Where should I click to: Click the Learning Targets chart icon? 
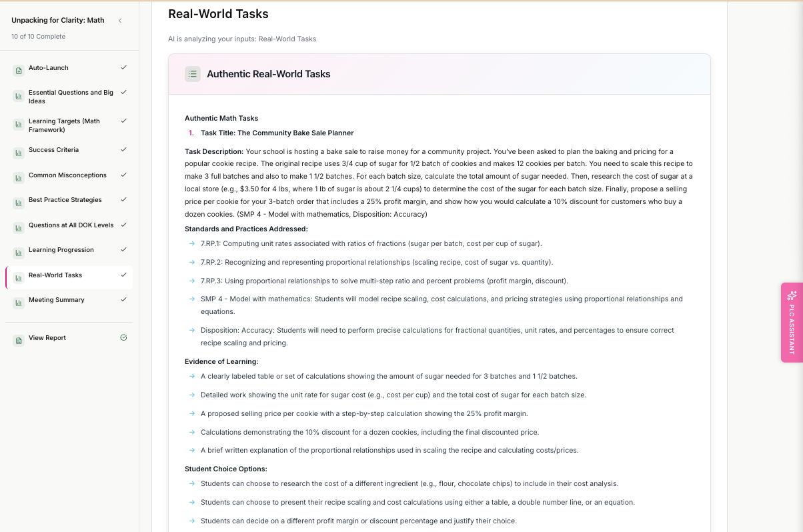click(19, 125)
